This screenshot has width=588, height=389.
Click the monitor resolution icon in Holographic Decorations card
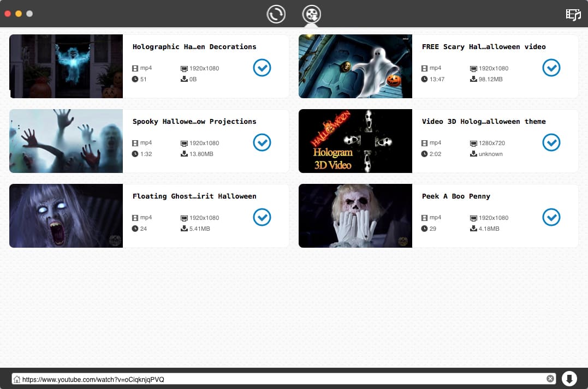(x=184, y=69)
